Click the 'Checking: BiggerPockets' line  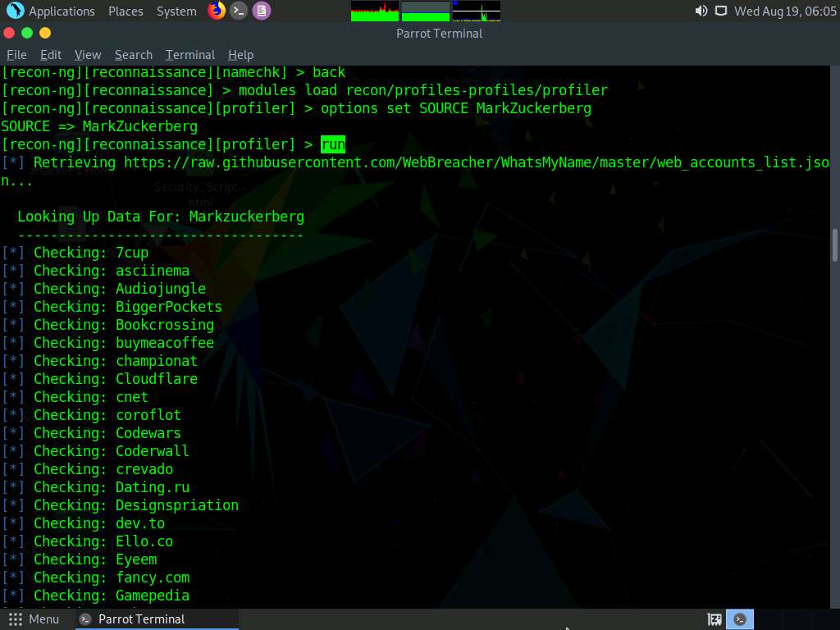point(112,307)
